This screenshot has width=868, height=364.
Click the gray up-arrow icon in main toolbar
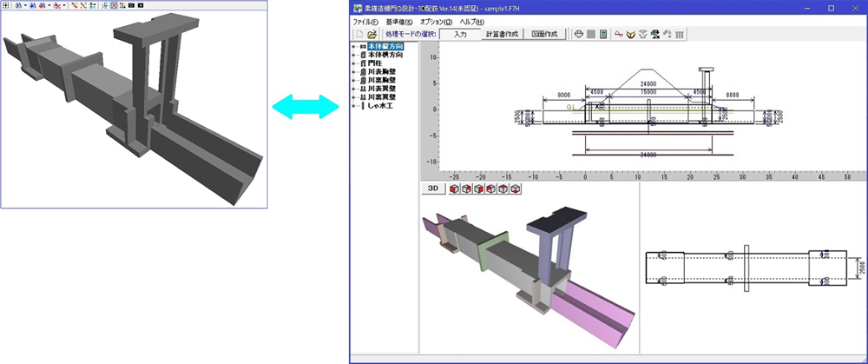coord(667,35)
